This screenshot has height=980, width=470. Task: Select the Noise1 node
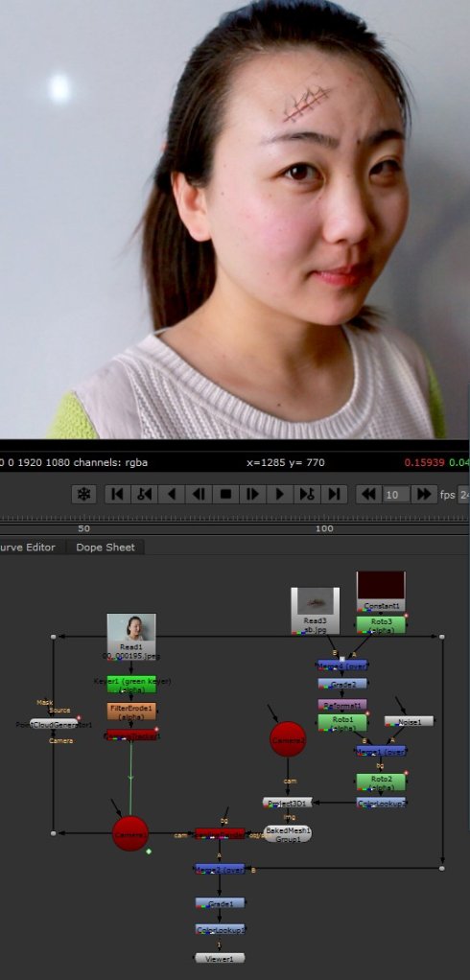tap(409, 721)
